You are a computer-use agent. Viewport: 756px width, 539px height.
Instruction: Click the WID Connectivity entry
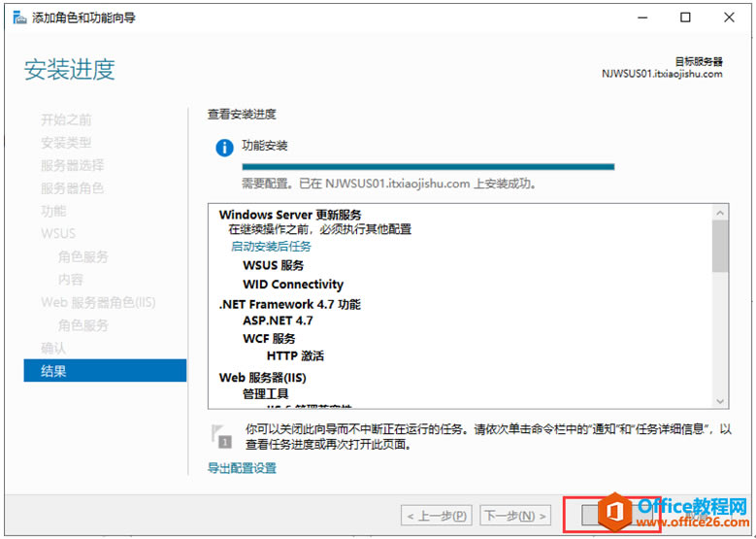coord(293,285)
